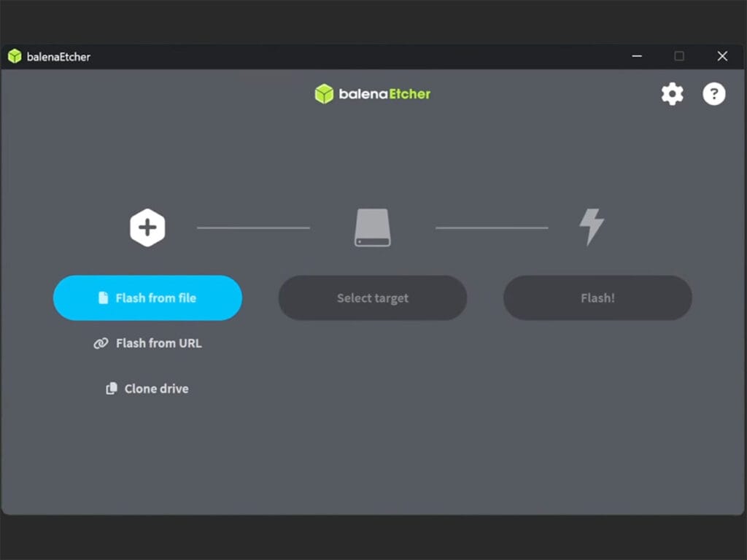Screen dimensions: 747x560
Task: Click the lightning flash icon
Action: point(591,226)
